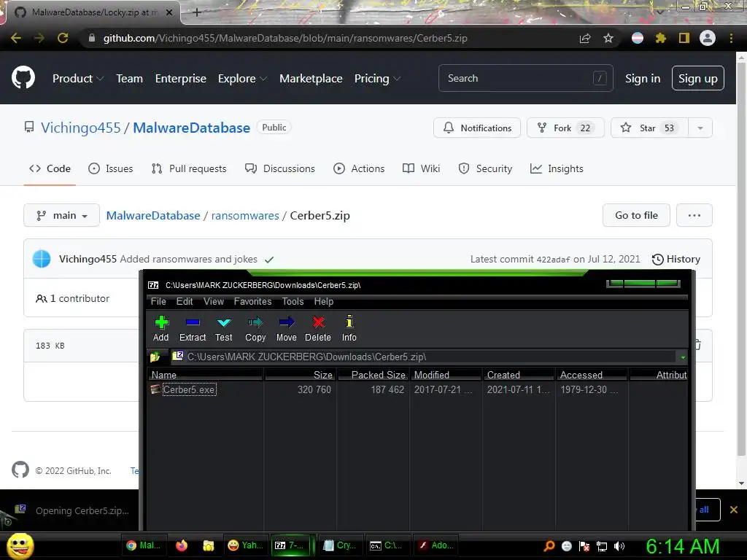Click the Chrome profile avatar icon
747x560 pixels.
point(708,38)
